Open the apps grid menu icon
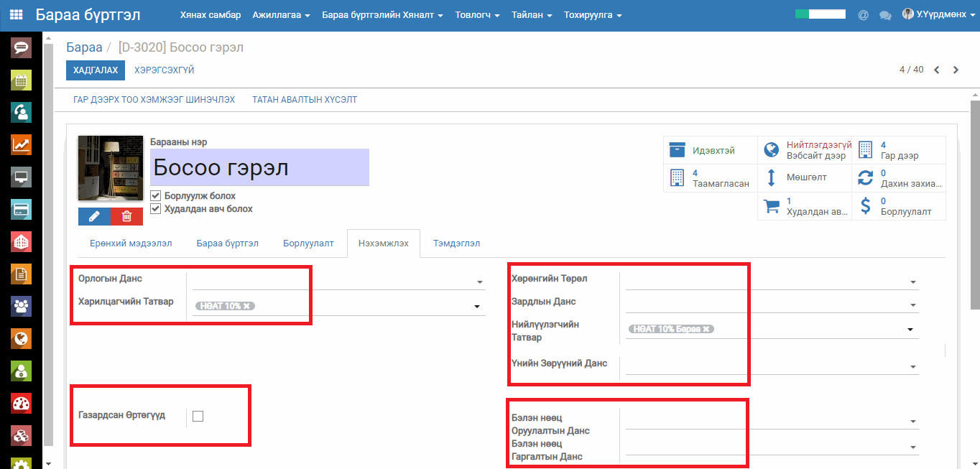This screenshot has width=980, height=469. [x=16, y=15]
